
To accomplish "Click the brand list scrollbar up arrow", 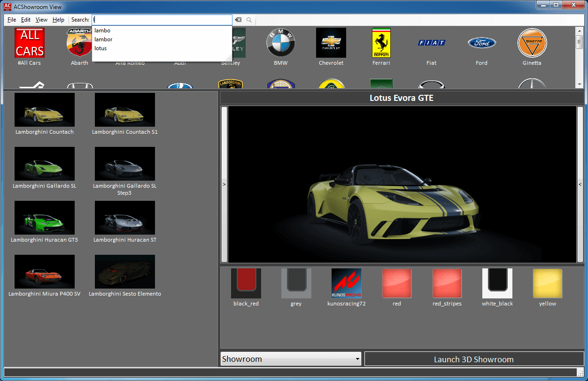I will coord(579,30).
